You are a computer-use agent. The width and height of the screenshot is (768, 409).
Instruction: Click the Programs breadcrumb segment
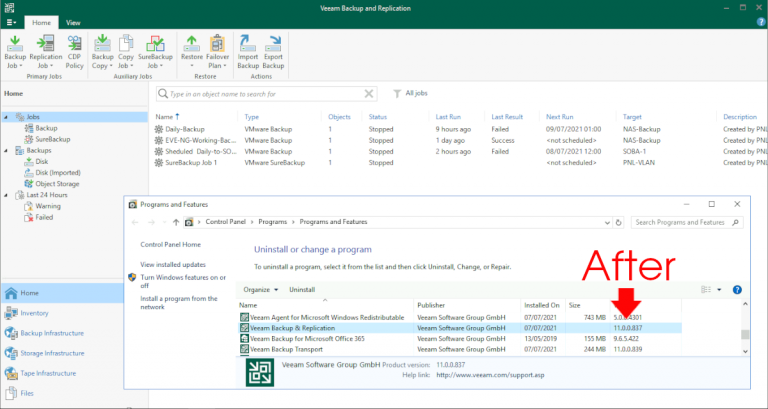(272, 222)
